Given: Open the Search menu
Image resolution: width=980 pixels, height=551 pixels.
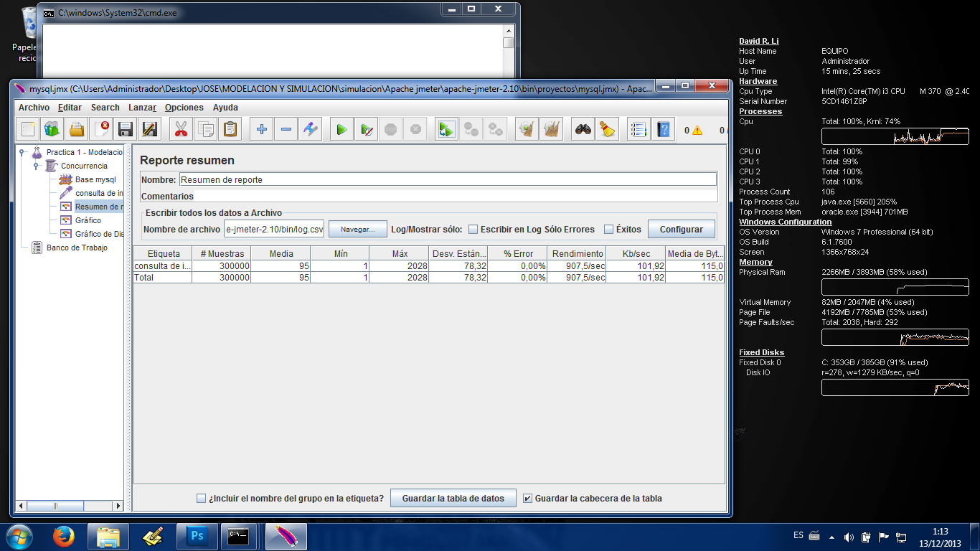Looking at the screenshot, I should pos(105,108).
